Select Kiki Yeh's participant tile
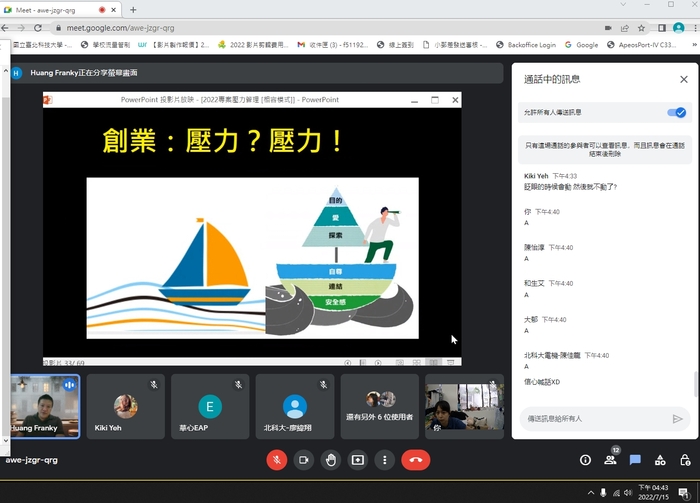Viewport: 700px width, 503px height. click(x=125, y=407)
